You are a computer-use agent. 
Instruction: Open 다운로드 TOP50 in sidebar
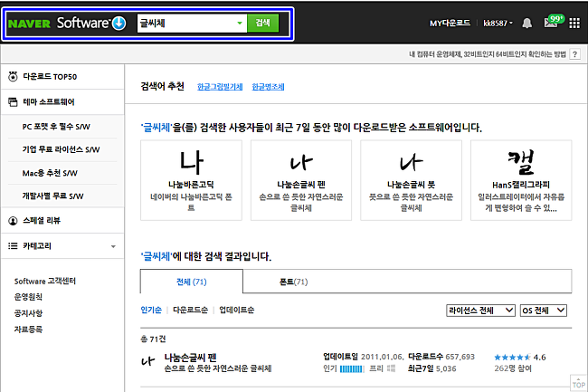pos(50,77)
